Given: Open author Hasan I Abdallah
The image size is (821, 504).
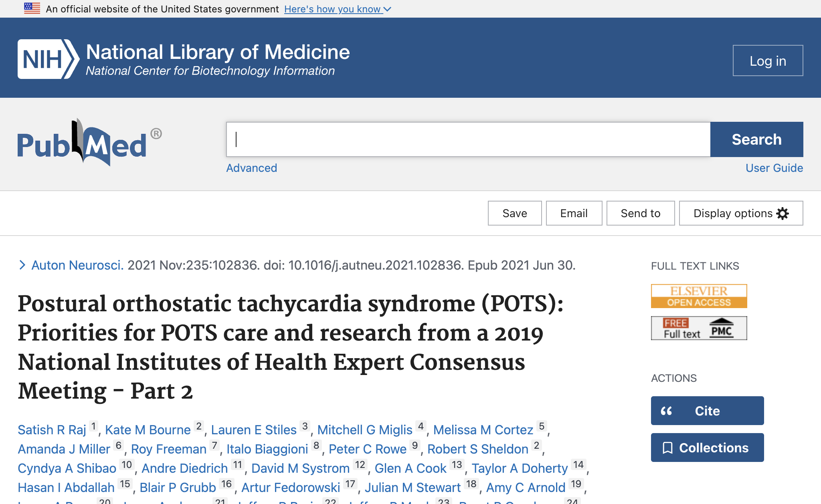Looking at the screenshot, I should [66, 488].
